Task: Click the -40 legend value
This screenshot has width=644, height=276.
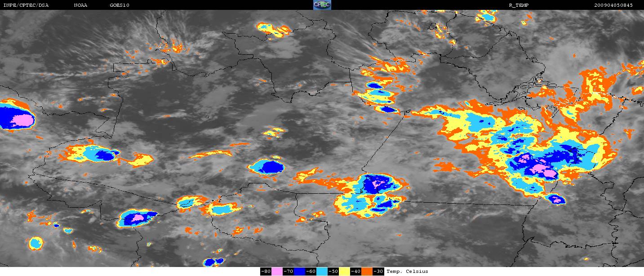Action: tap(355, 272)
